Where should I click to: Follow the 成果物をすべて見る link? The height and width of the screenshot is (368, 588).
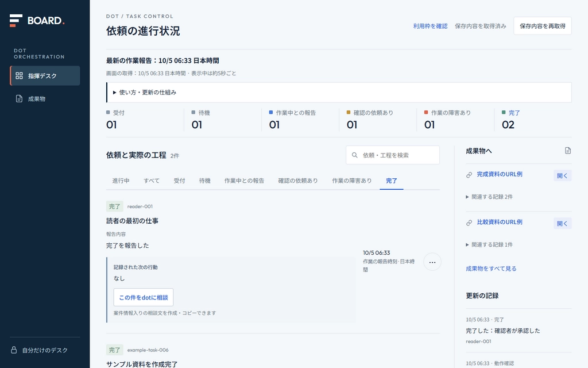click(x=491, y=269)
